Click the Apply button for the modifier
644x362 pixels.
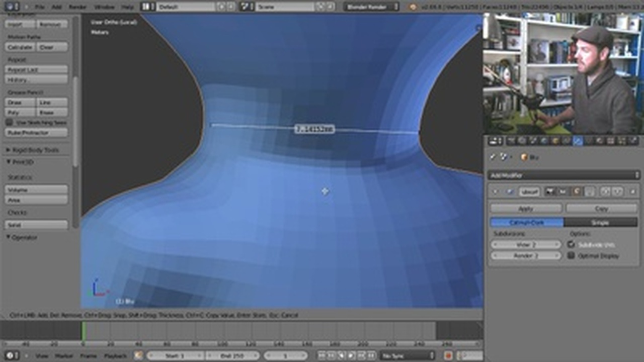click(526, 208)
